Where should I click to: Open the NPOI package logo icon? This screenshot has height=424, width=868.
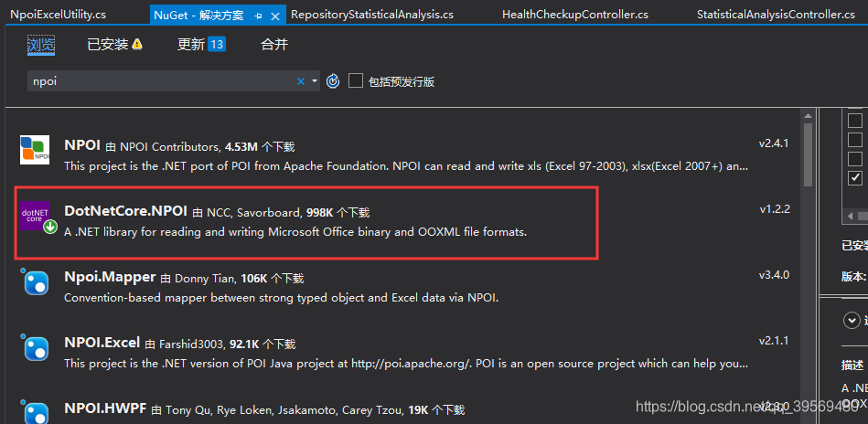click(x=35, y=150)
